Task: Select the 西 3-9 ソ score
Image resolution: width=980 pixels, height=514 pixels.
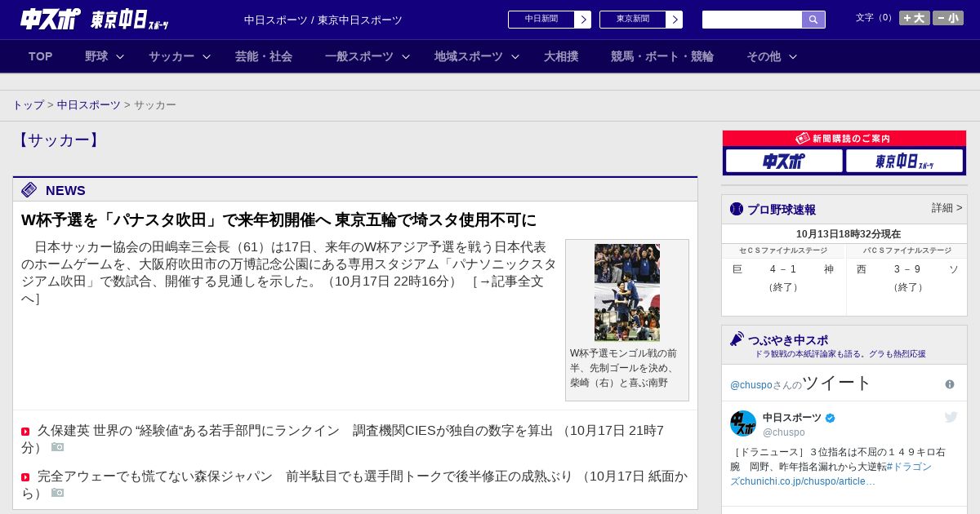Action: [x=907, y=269]
